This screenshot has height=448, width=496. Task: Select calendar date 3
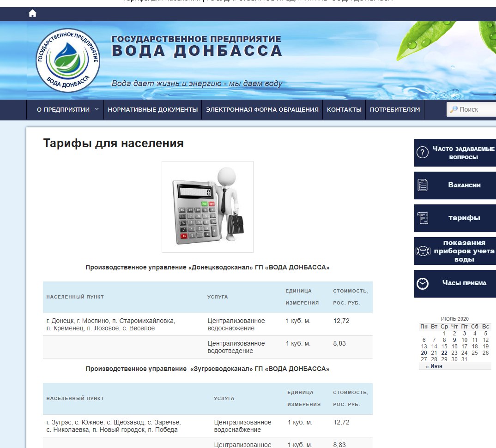(465, 334)
